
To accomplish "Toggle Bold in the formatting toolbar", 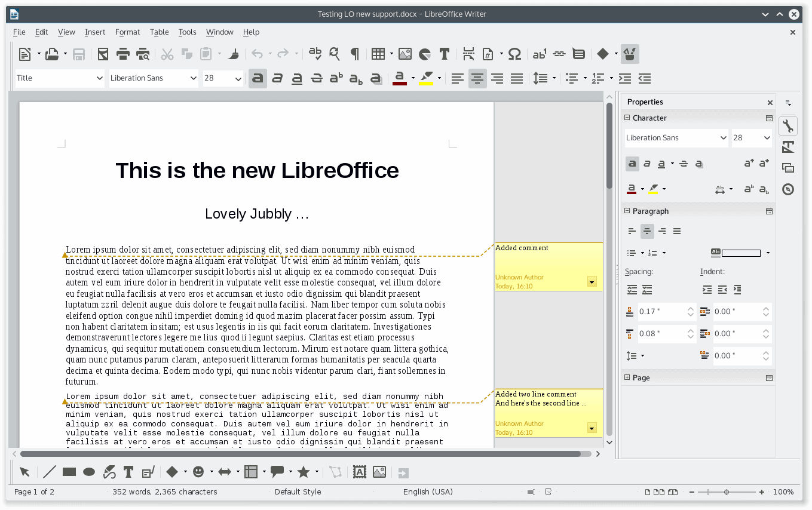I will point(258,78).
